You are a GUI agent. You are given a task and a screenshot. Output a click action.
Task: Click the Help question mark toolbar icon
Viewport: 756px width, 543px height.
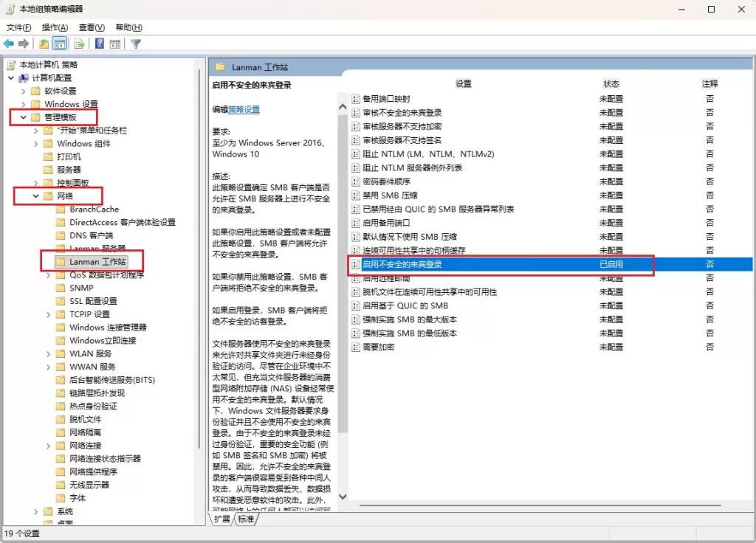point(100,44)
